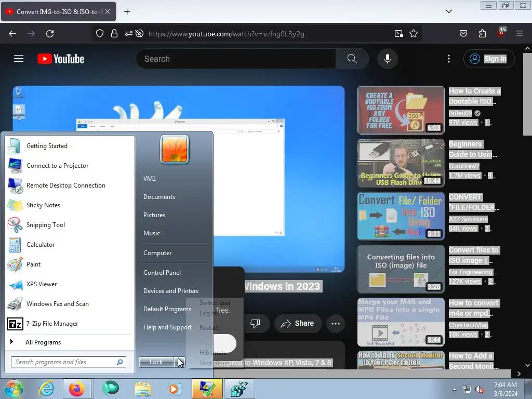
Task: Open Firefox tracking protection shield
Action: click(99, 34)
